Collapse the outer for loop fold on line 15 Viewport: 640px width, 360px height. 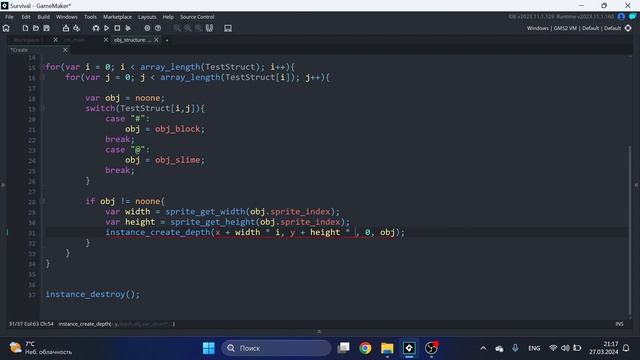click(43, 67)
